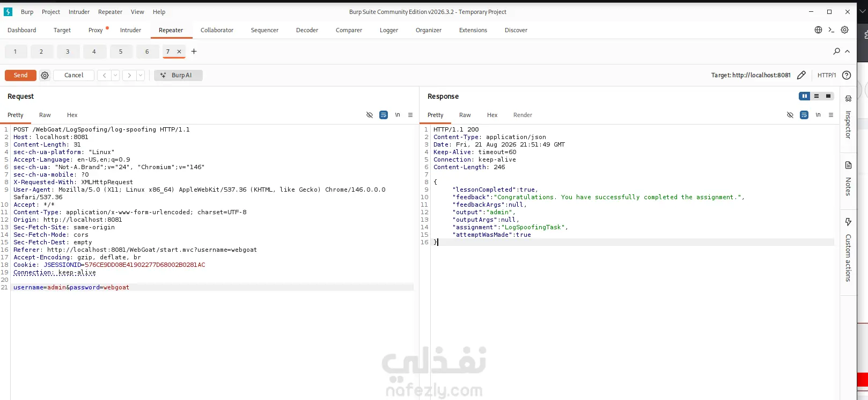Image resolution: width=868 pixels, height=400 pixels.
Task: Open the Custom actions side panel
Action: tap(848, 250)
